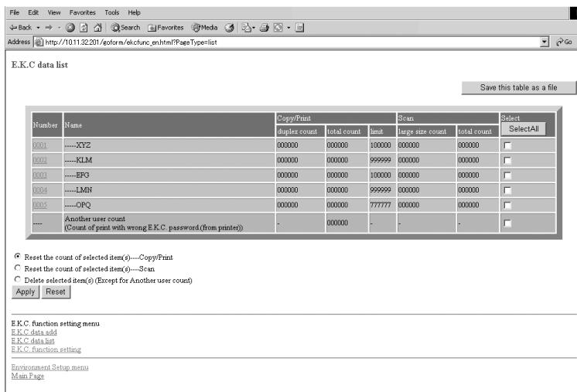Tick the Another user count checkbox
This screenshot has width=577, height=392.
[507, 223]
